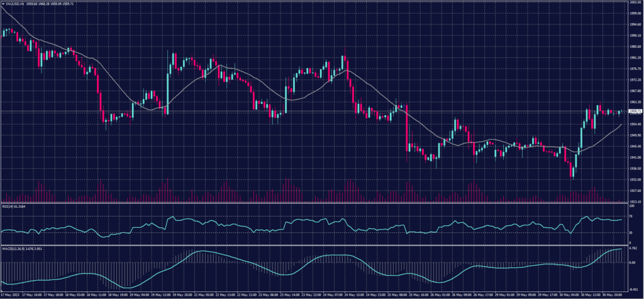Click the triangle arrow beside XAUUSD,H1
The image size is (644, 299).
click(3, 3)
